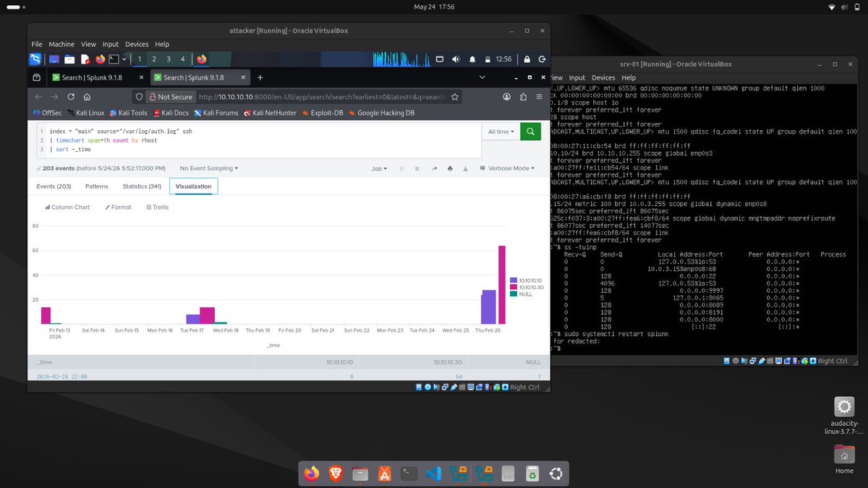
Task: Switch to Kali workspace 3
Action: [169, 59]
